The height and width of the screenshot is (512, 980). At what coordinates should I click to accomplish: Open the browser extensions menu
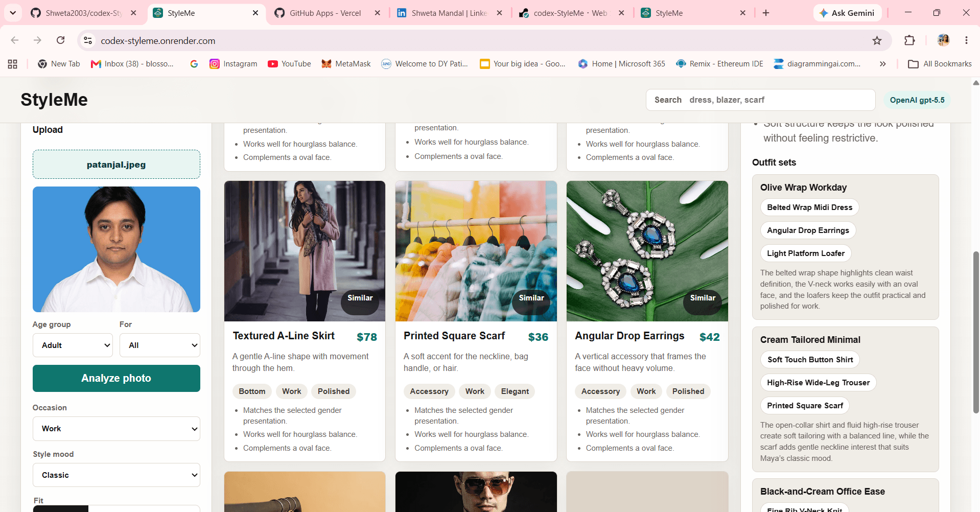pos(909,40)
